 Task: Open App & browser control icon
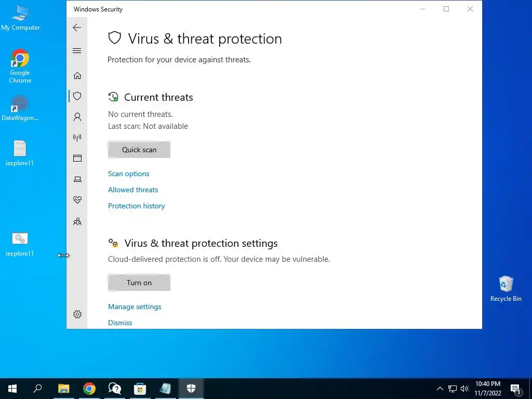[x=77, y=158]
